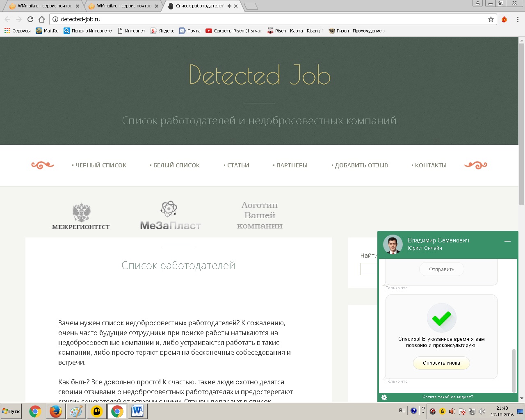Open the Секреты Risen YouTube bookmark
This screenshot has width=525, height=420.
(x=233, y=31)
